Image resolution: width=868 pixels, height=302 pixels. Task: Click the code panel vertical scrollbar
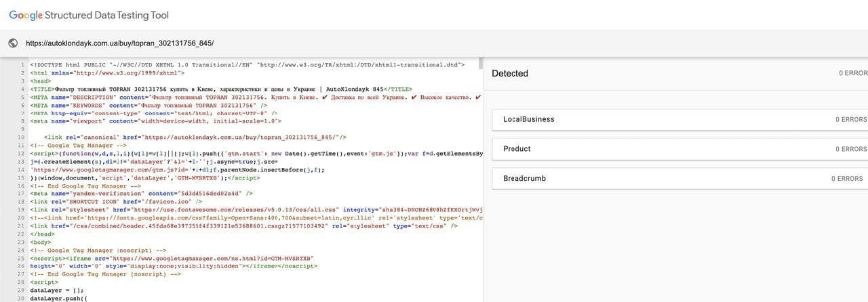tap(481, 64)
